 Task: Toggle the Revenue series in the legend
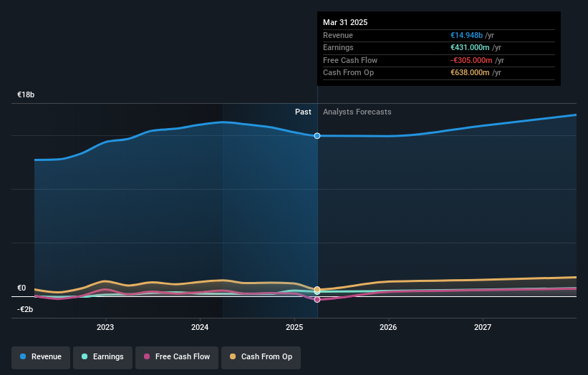[x=41, y=357]
